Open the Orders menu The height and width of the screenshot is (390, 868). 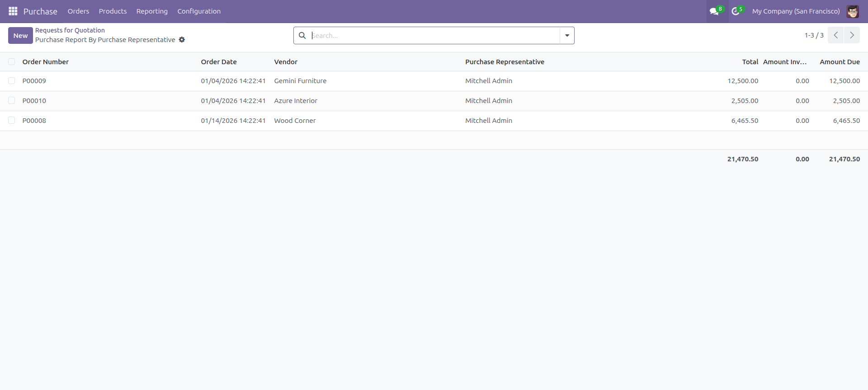pos(78,11)
